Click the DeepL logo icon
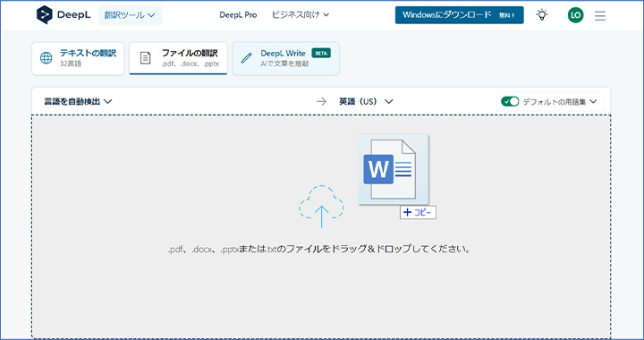This screenshot has width=644, height=340. (45, 15)
